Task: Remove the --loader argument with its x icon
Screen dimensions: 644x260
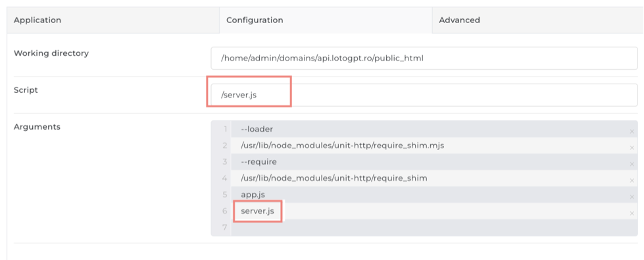Action: (632, 132)
